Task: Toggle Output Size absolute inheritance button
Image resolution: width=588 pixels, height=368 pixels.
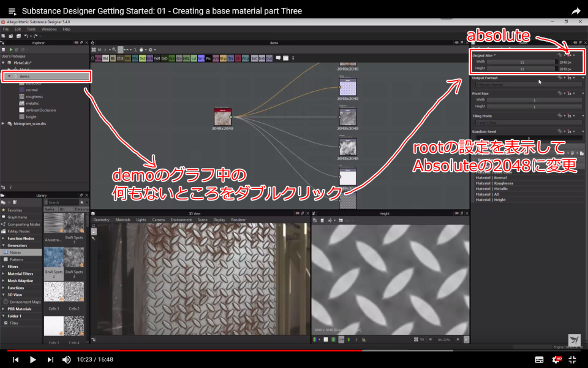Action: 569,56
